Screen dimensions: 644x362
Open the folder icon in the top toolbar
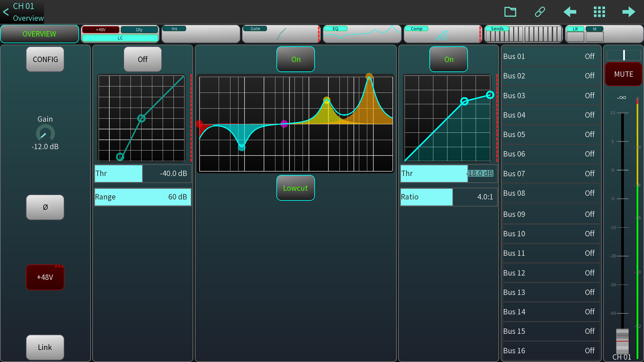click(x=511, y=12)
